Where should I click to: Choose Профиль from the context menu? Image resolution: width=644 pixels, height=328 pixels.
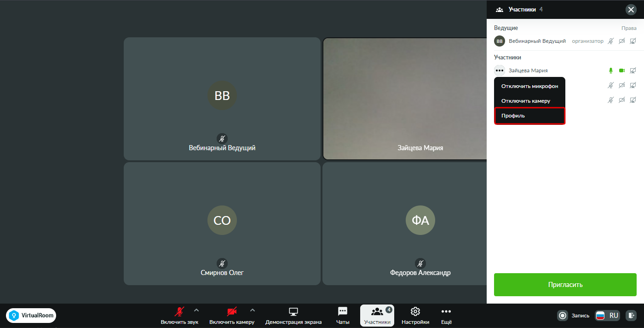(x=529, y=116)
